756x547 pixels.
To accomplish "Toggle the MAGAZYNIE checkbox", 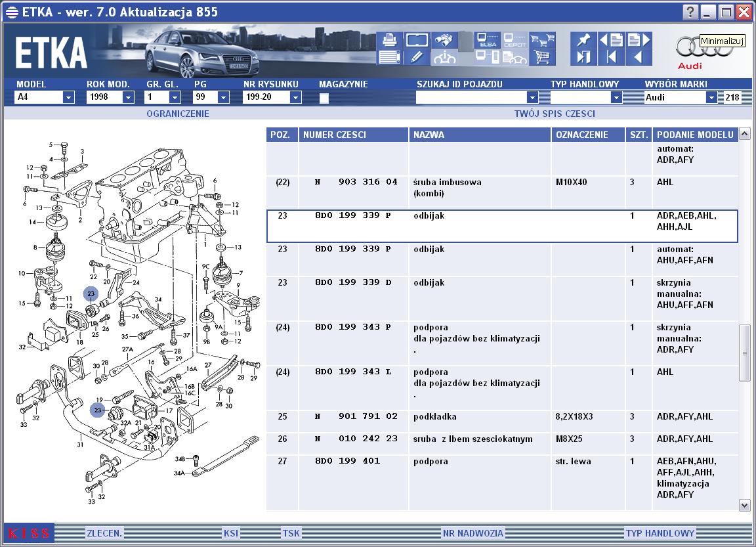I will click(324, 98).
